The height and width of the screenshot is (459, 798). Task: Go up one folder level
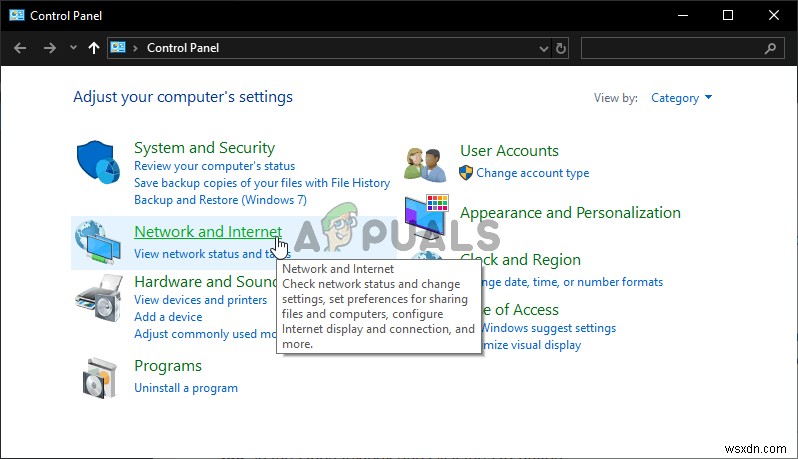pos(94,47)
